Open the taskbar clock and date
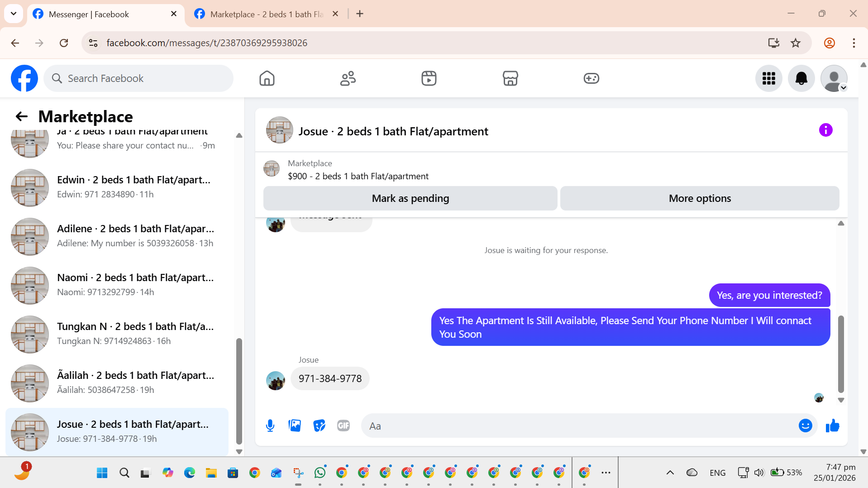The width and height of the screenshot is (868, 488). click(835, 473)
